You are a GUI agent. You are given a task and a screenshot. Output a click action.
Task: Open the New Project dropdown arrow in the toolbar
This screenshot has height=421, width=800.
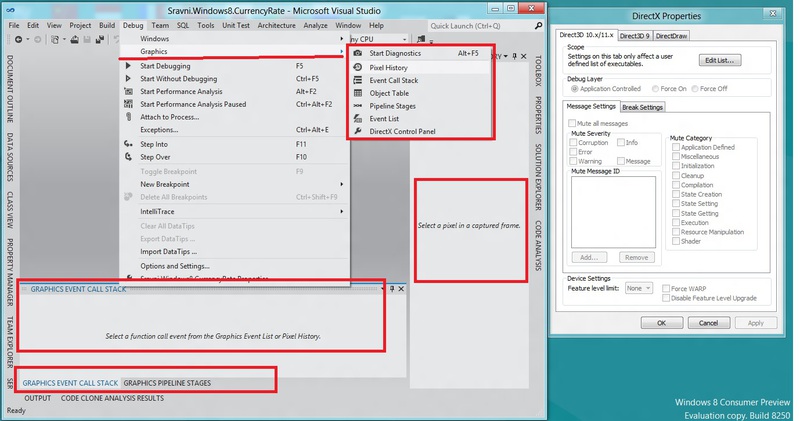click(64, 39)
